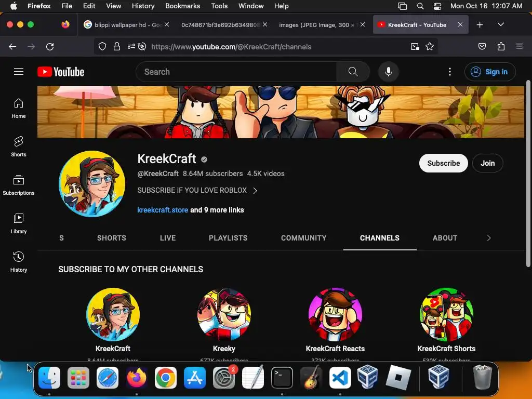Viewport: 532px width, 399px height.
Task: Click the KreekCraft profile avatar
Action: [92, 184]
